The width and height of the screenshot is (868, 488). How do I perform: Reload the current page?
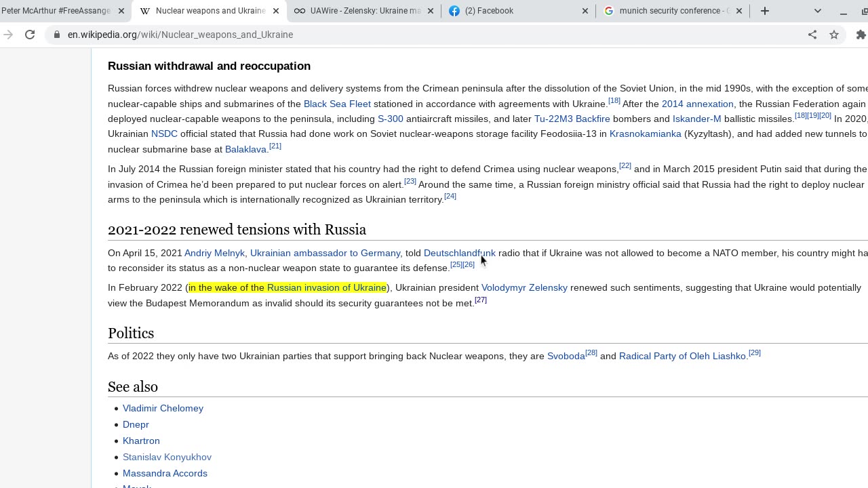[x=30, y=35]
